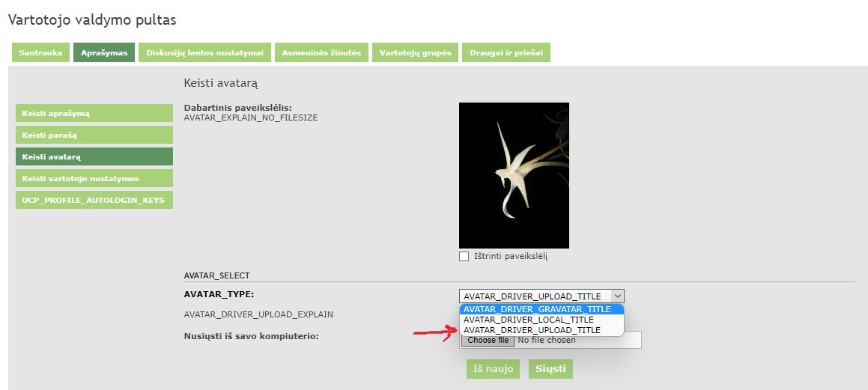This screenshot has width=868, height=390.
Task: Click the Choose file button
Action: coord(488,340)
